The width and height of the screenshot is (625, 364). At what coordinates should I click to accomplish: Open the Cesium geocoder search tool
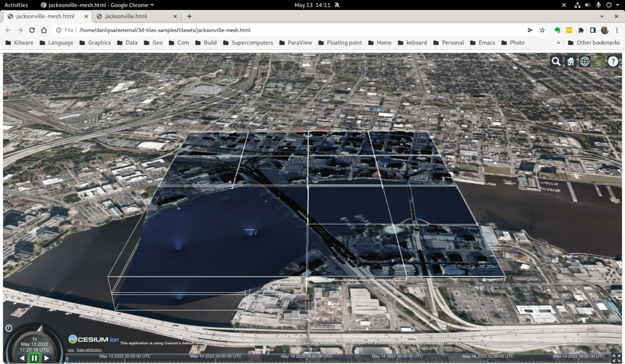point(555,61)
